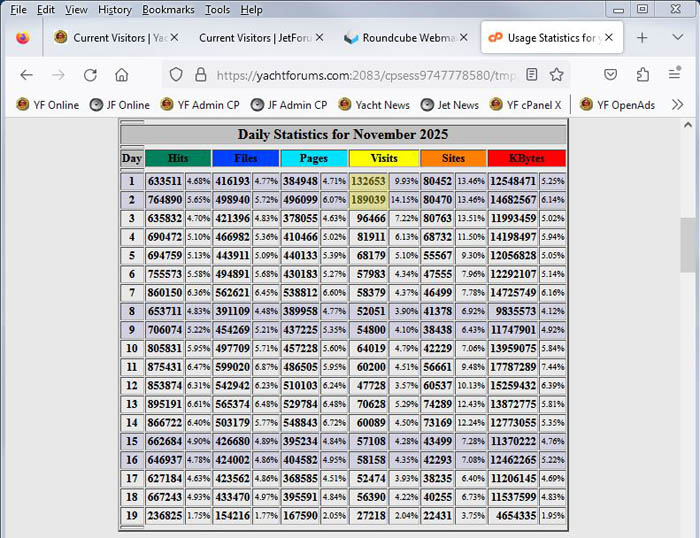The width and height of the screenshot is (700, 538).
Task: Click the page vertical scrollbar thumb
Action: point(689,245)
